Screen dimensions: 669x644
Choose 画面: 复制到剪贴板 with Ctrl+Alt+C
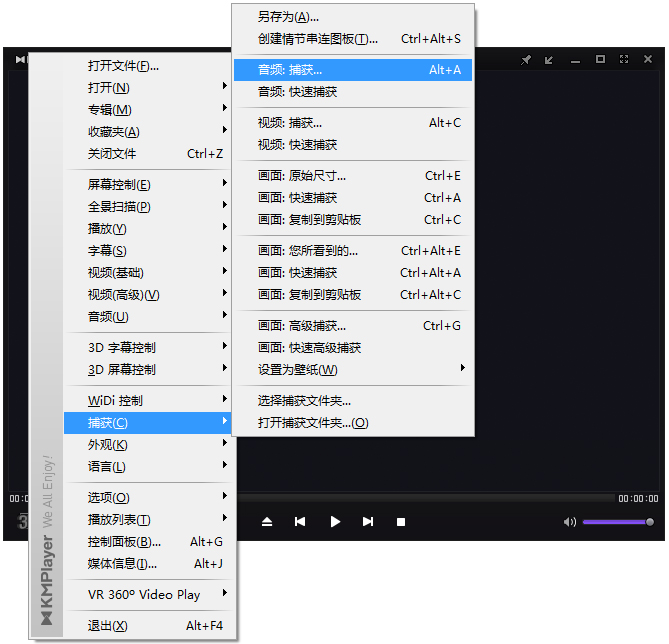353,294
